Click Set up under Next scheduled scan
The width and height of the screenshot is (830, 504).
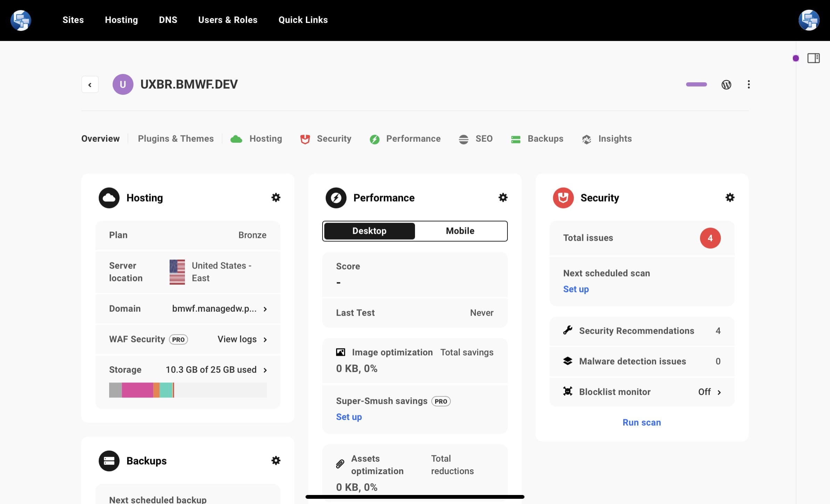(576, 289)
